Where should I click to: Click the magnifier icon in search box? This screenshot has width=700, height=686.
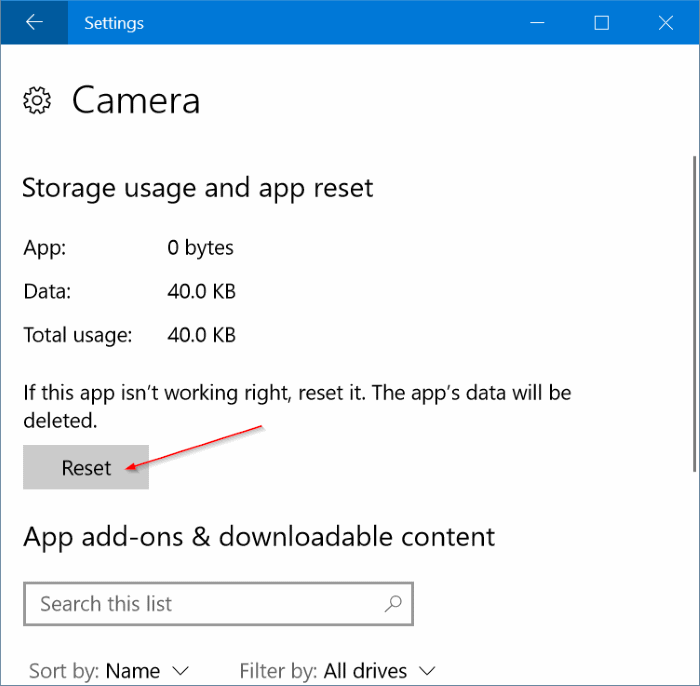(393, 604)
